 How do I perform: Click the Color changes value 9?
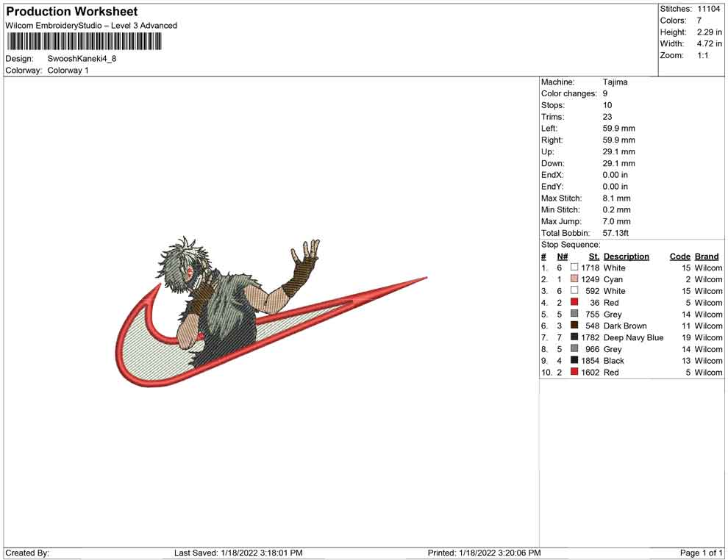coord(605,94)
